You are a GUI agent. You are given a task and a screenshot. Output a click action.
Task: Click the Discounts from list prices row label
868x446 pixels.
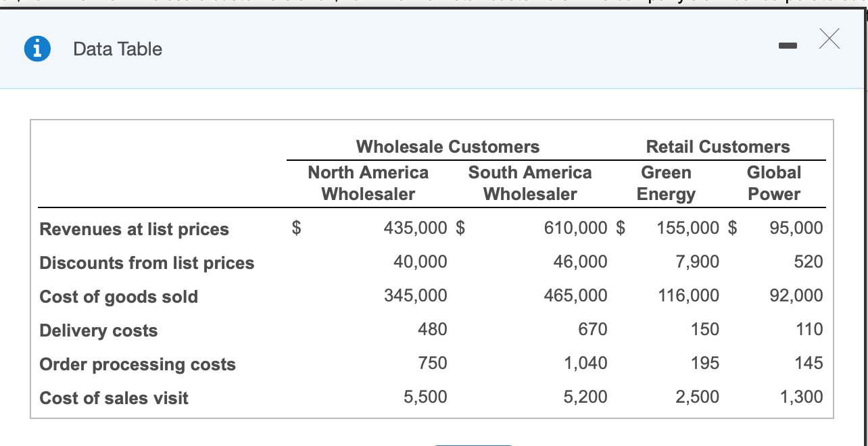tap(147, 263)
